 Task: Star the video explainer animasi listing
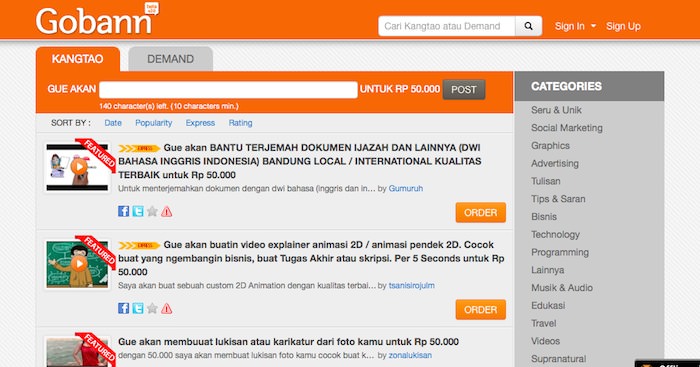coord(152,308)
